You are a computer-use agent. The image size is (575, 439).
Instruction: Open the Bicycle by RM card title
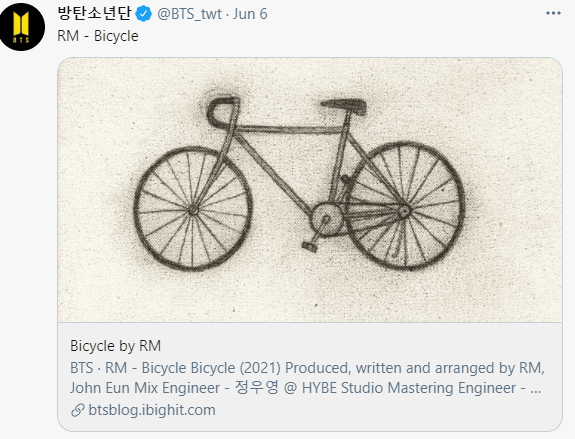[116, 346]
